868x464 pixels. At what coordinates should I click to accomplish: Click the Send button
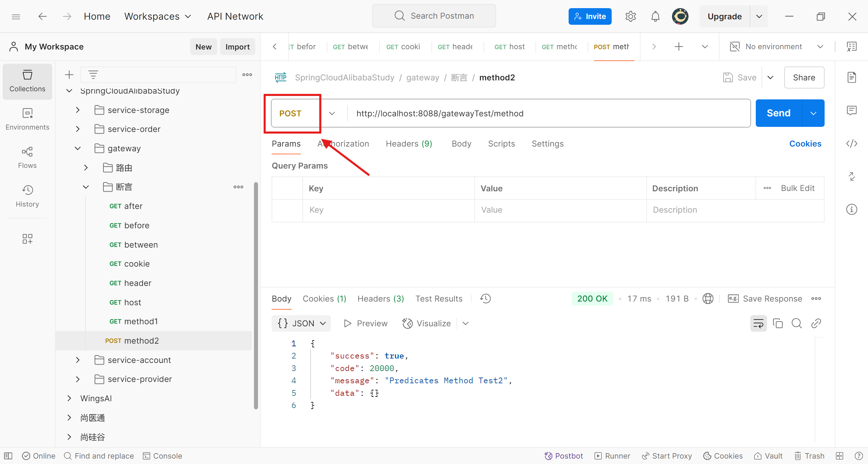pos(778,113)
